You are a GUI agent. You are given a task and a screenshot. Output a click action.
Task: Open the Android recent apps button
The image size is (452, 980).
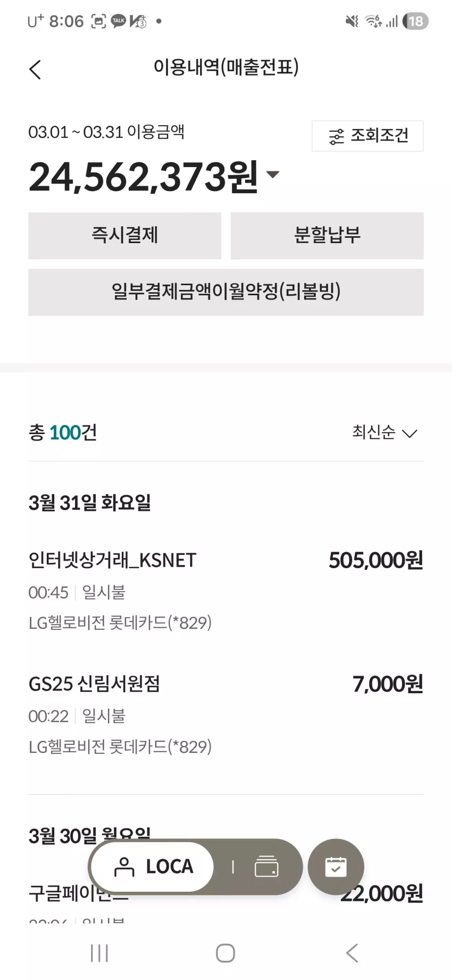click(x=99, y=953)
